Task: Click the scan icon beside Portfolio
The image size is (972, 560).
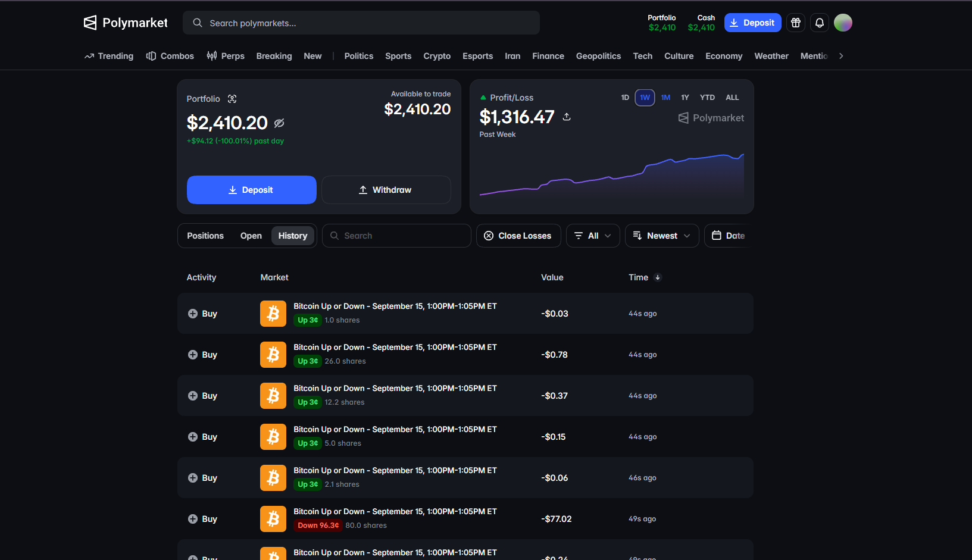Action: point(232,99)
